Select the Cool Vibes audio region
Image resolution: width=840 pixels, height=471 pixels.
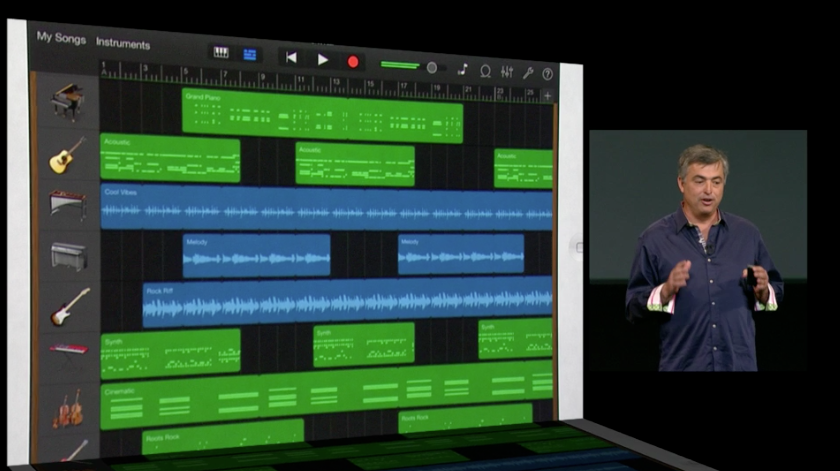tap(326, 207)
